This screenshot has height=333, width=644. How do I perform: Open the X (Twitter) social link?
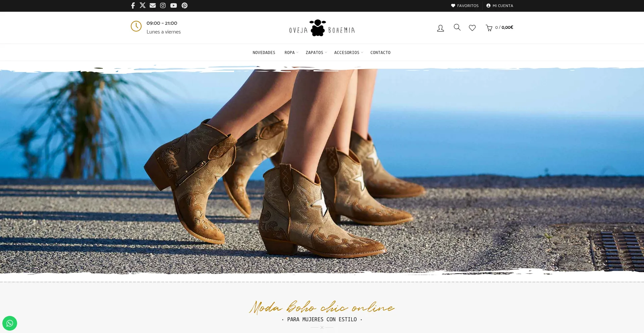143,5
